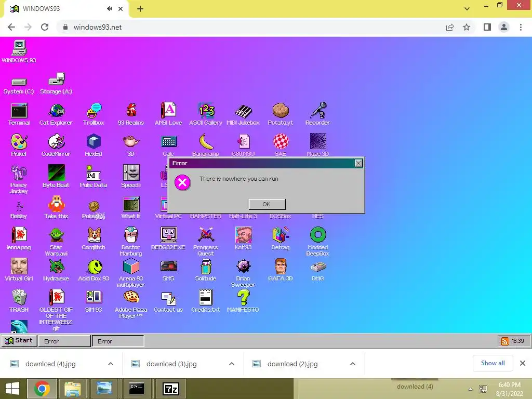The image size is (532, 399).
Task: Launch Piskel paint palette icon
Action: [x=19, y=145]
